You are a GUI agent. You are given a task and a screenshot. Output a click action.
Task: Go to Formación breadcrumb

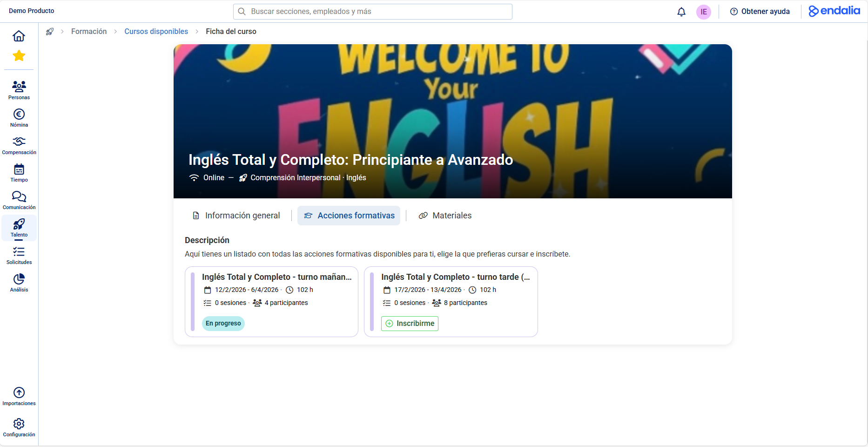coord(89,31)
